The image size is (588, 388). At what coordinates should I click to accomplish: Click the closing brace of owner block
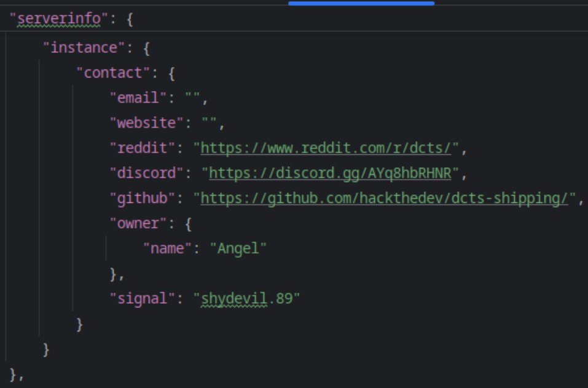pos(113,274)
